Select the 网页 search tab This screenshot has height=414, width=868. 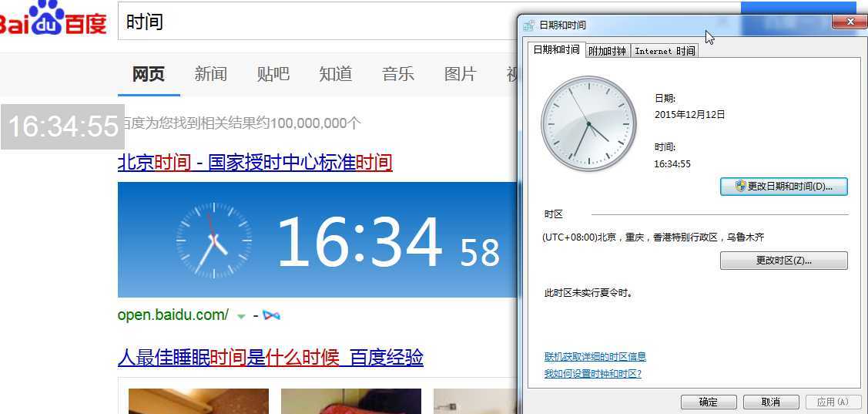[x=149, y=74]
